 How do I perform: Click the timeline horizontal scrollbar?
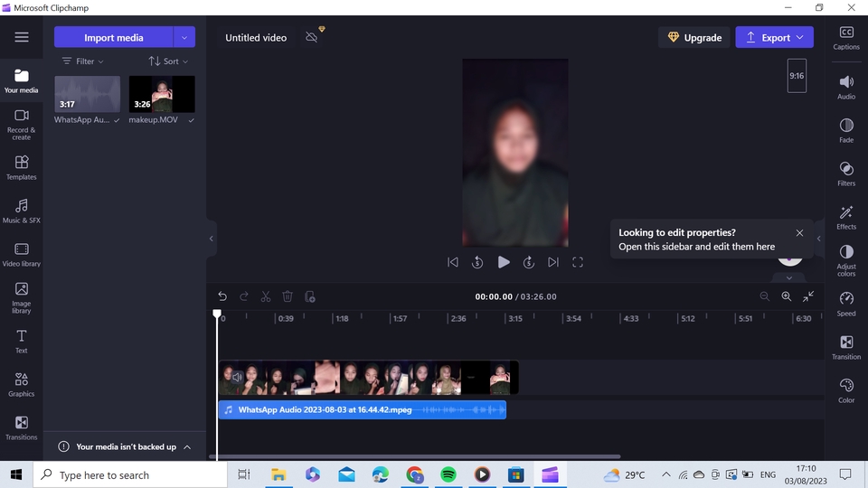tap(415, 456)
